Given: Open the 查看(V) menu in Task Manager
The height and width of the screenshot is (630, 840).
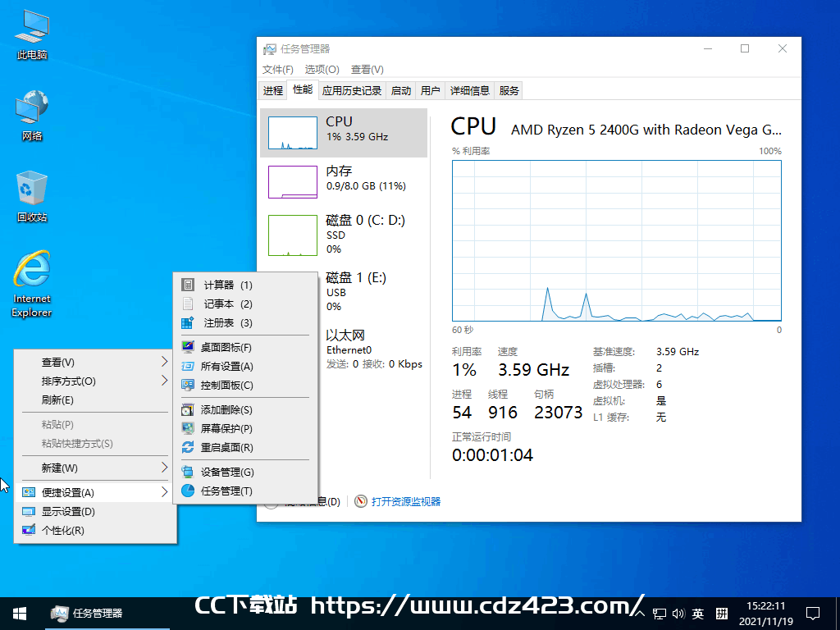Looking at the screenshot, I should tap(367, 70).
